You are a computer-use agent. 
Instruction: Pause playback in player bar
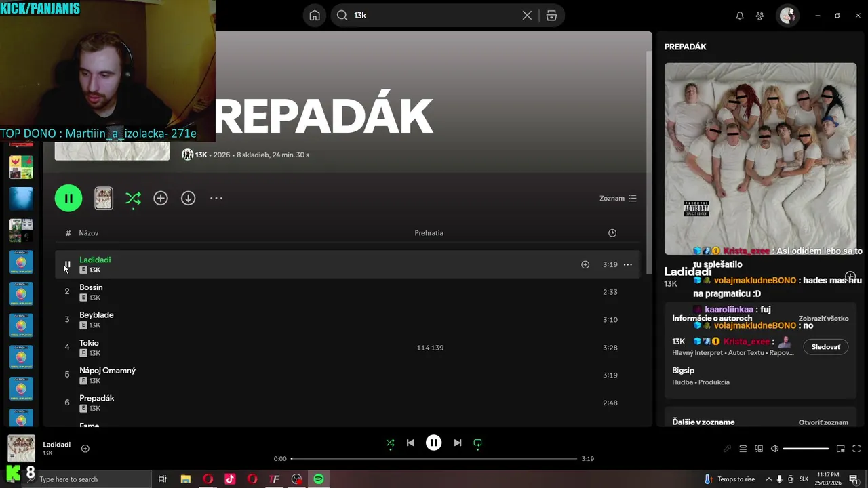click(x=433, y=443)
